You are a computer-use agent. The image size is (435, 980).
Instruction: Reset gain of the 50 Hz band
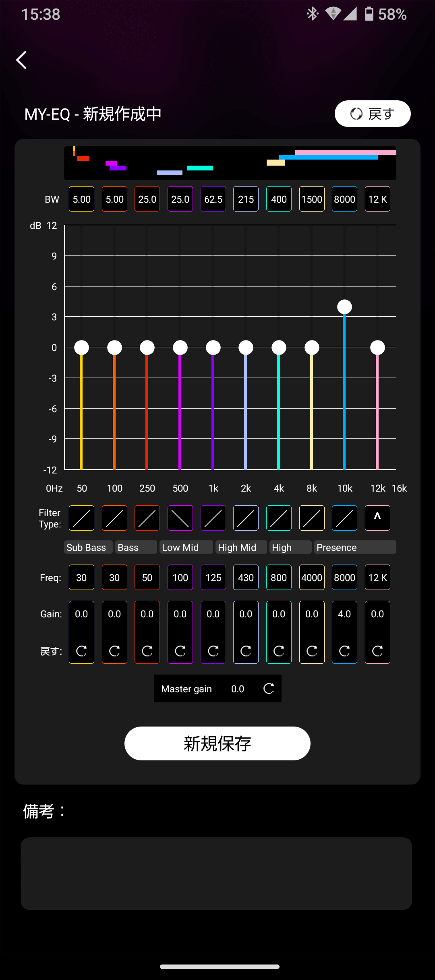click(81, 651)
